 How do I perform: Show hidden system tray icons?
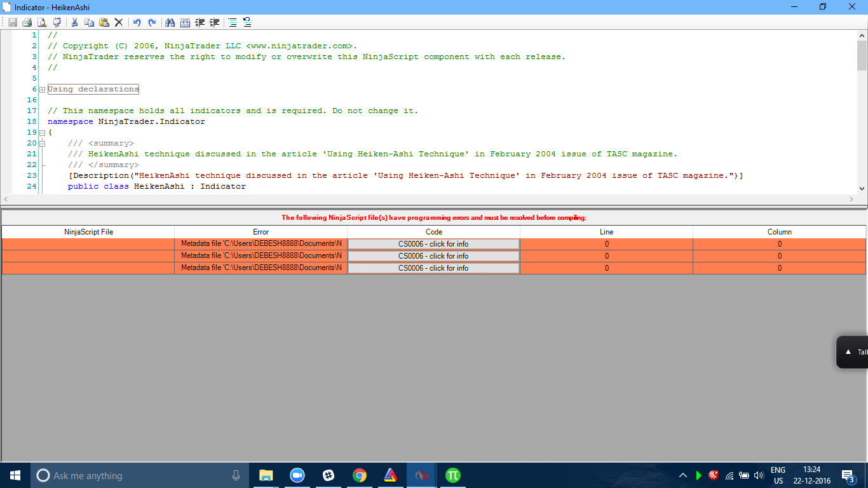[683, 475]
